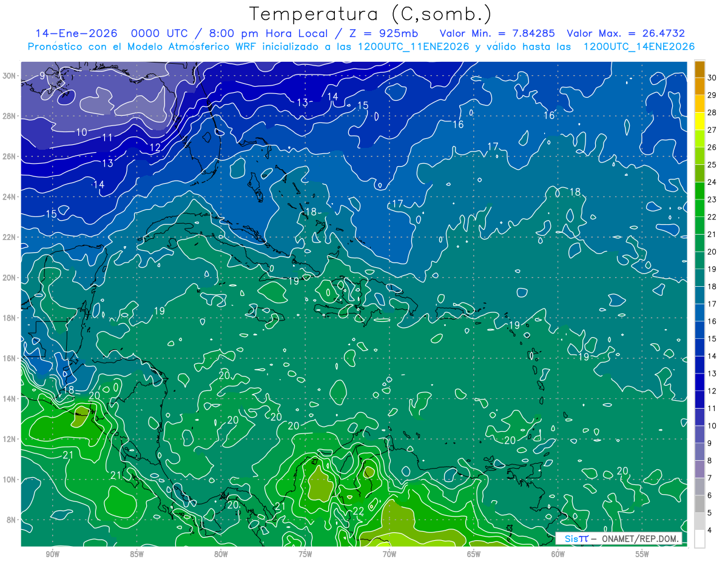728x562 pixels.
Task: Click longitude axis label '70W'
Action: pos(389,554)
